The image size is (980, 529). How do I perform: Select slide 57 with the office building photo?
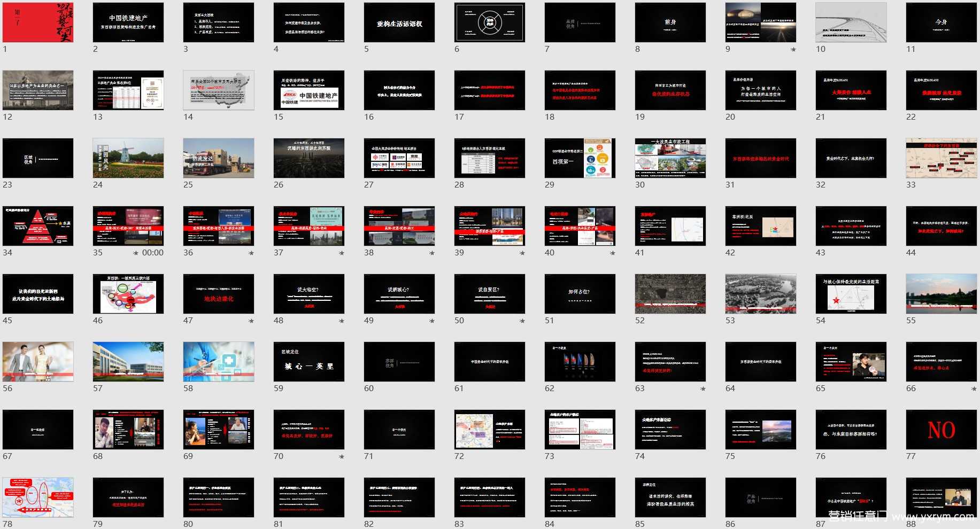(128, 362)
